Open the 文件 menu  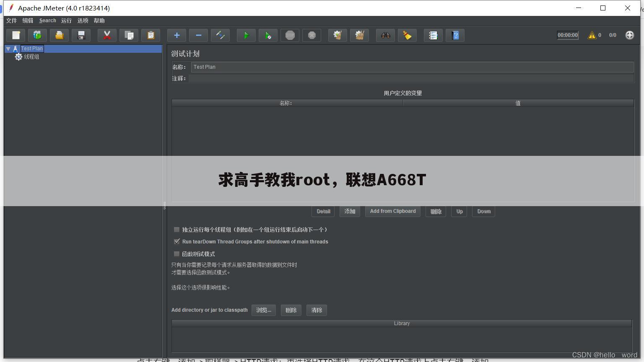(11, 21)
